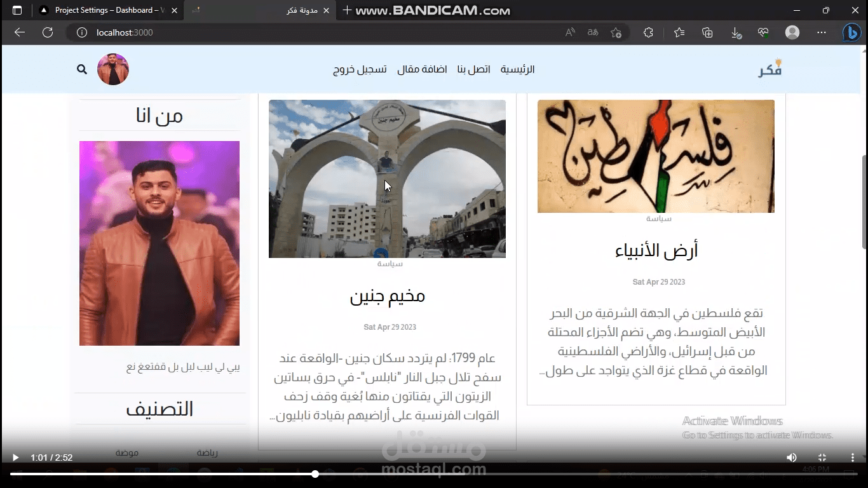This screenshot has height=488, width=868.
Task: Open the Bing sidebar icon
Action: pos(851,32)
